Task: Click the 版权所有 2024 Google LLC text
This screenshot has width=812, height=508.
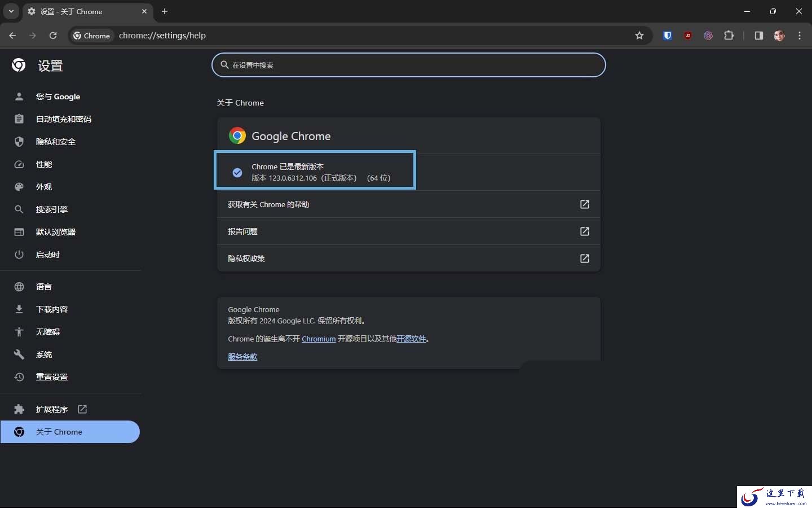Action: pos(297,321)
